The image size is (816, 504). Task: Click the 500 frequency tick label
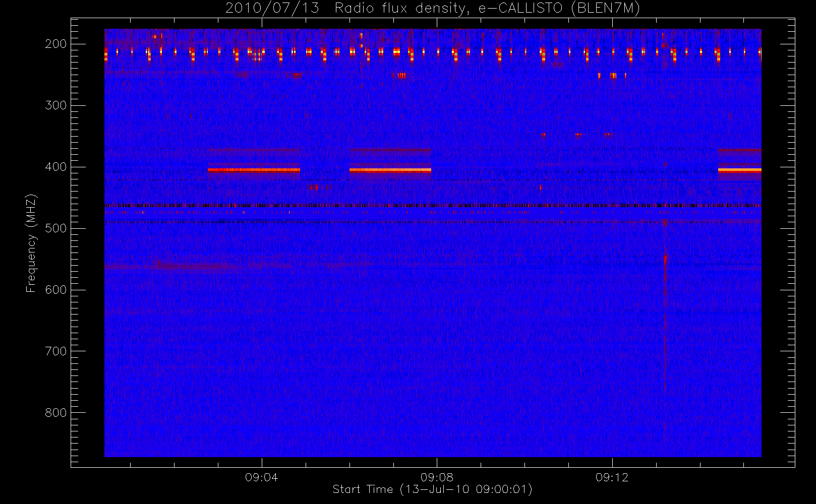(56, 228)
